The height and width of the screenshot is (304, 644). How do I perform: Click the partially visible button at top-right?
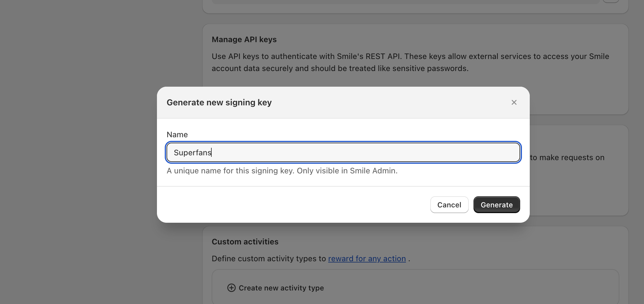tap(611, 1)
